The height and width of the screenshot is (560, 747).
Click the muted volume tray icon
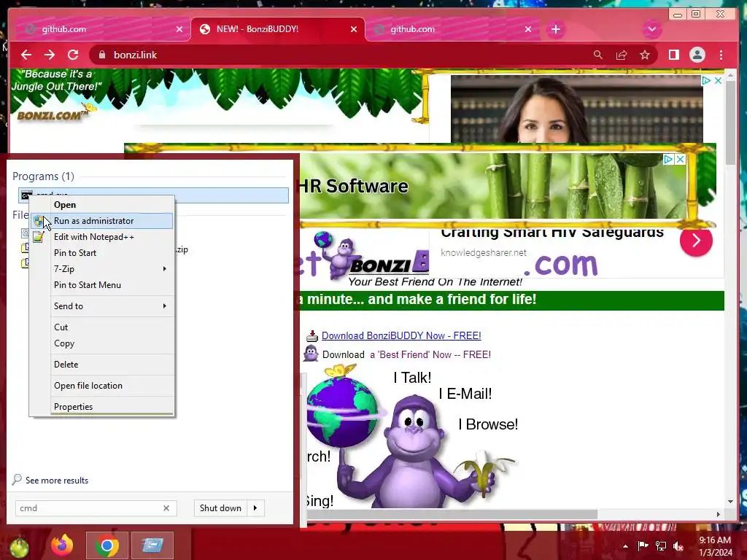coord(678,546)
